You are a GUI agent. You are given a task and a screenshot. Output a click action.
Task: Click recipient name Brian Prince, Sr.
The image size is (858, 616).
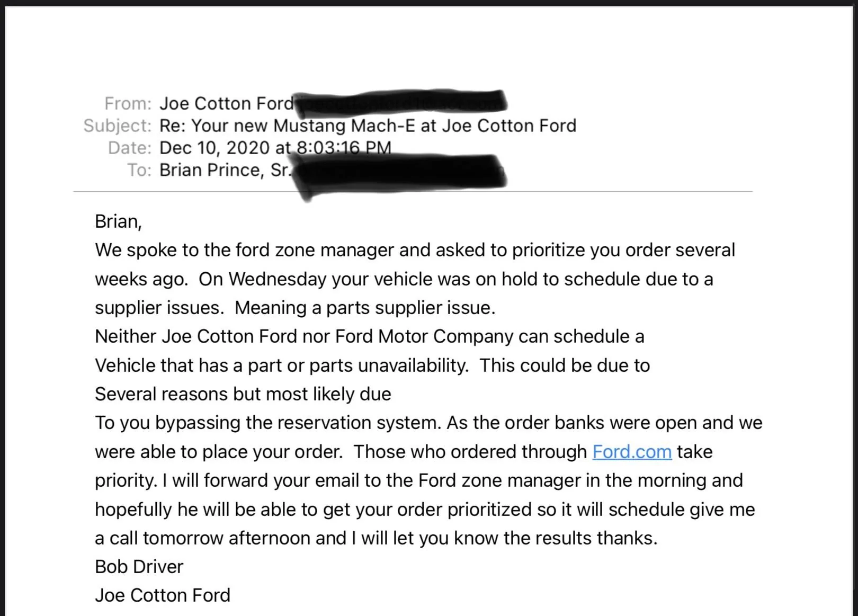click(225, 170)
